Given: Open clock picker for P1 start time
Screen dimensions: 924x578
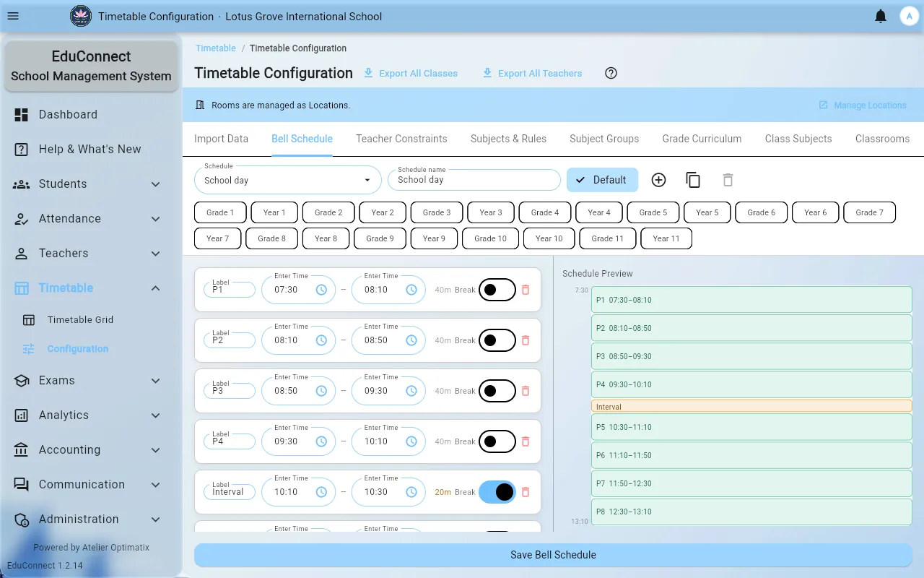Looking at the screenshot, I should (322, 290).
